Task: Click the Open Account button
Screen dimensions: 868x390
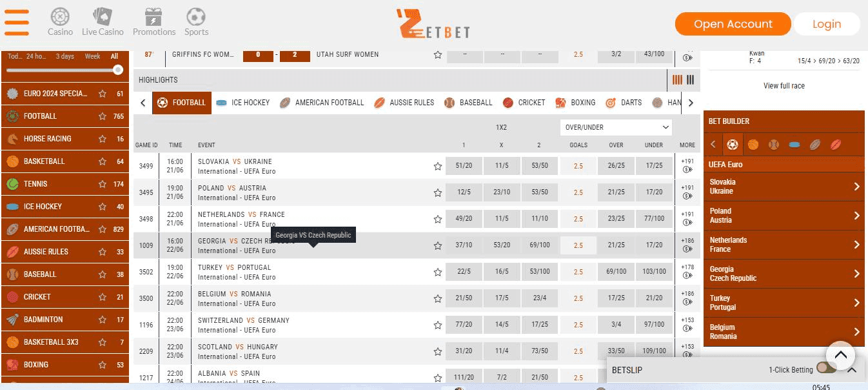Action: (733, 24)
